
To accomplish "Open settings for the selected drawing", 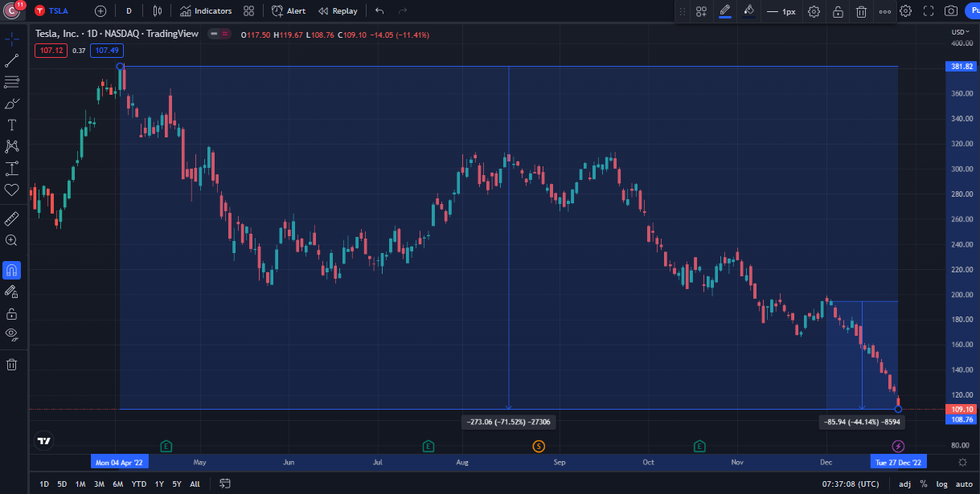I will click(814, 11).
